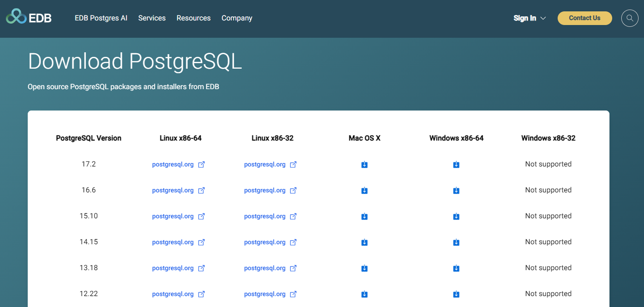Open the search magnifier icon
This screenshot has height=307, width=644.
(x=630, y=18)
